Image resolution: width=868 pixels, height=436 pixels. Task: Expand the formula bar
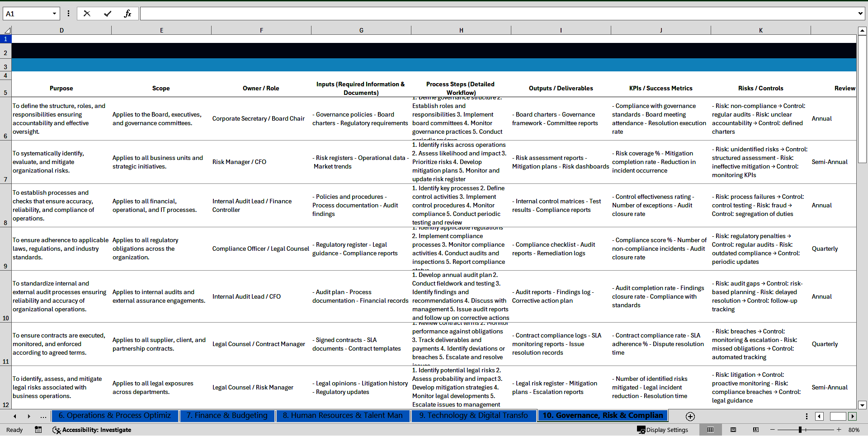(x=860, y=14)
